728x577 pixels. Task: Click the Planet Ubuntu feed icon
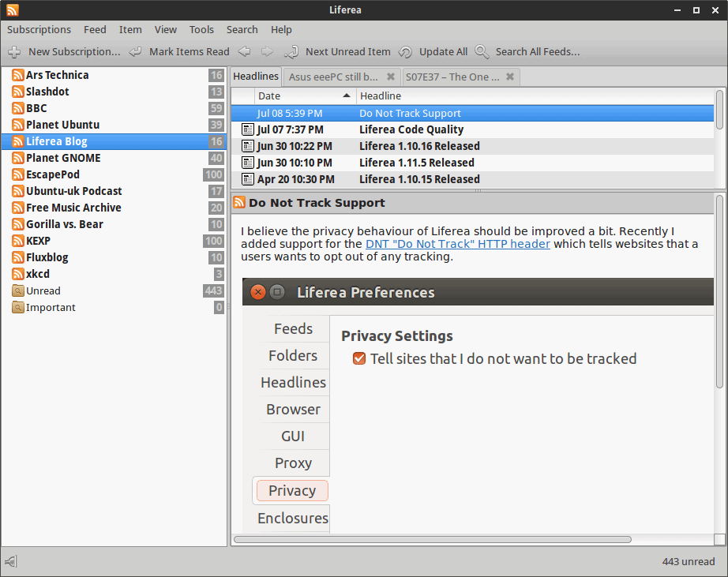(x=18, y=125)
